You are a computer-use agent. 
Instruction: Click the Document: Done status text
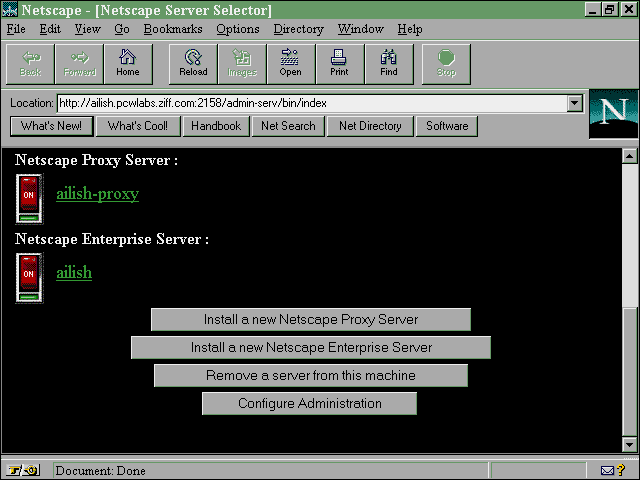tap(100, 471)
